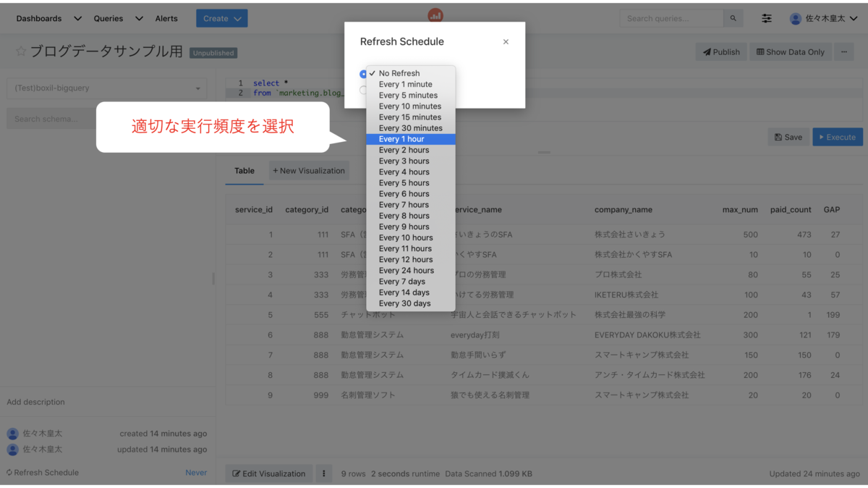This screenshot has width=868, height=488.
Task: Click the search magnifier icon
Action: click(x=733, y=18)
